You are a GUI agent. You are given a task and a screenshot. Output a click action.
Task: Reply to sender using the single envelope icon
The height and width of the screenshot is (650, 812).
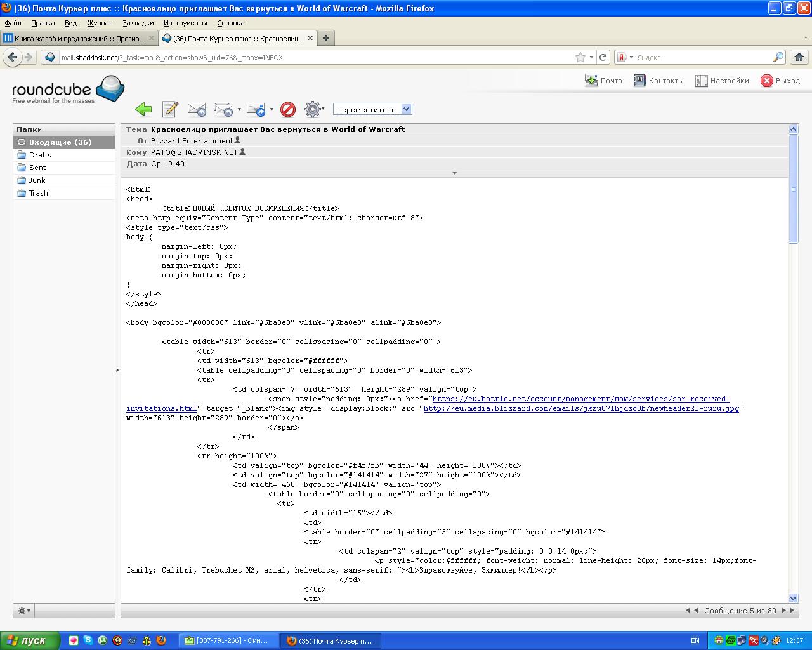pyautogui.click(x=197, y=109)
